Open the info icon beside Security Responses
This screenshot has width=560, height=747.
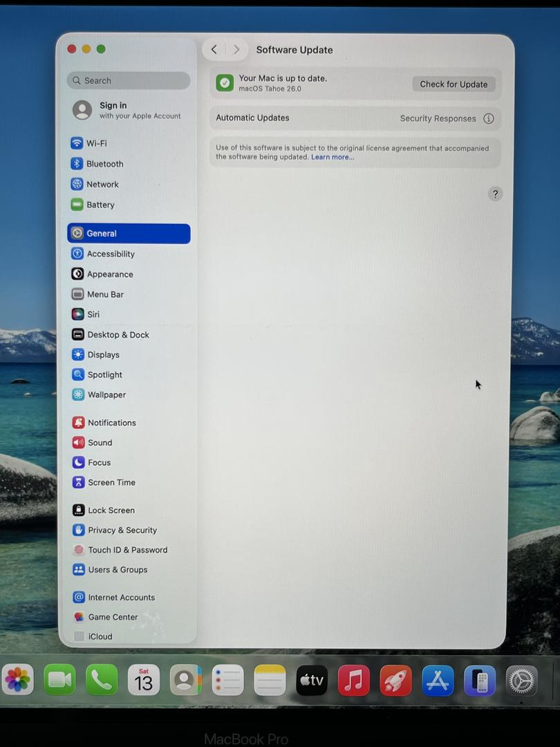(489, 119)
